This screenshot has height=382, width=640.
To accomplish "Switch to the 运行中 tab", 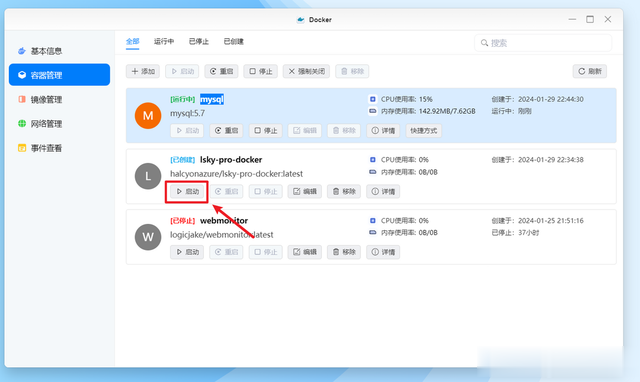I will (x=164, y=42).
